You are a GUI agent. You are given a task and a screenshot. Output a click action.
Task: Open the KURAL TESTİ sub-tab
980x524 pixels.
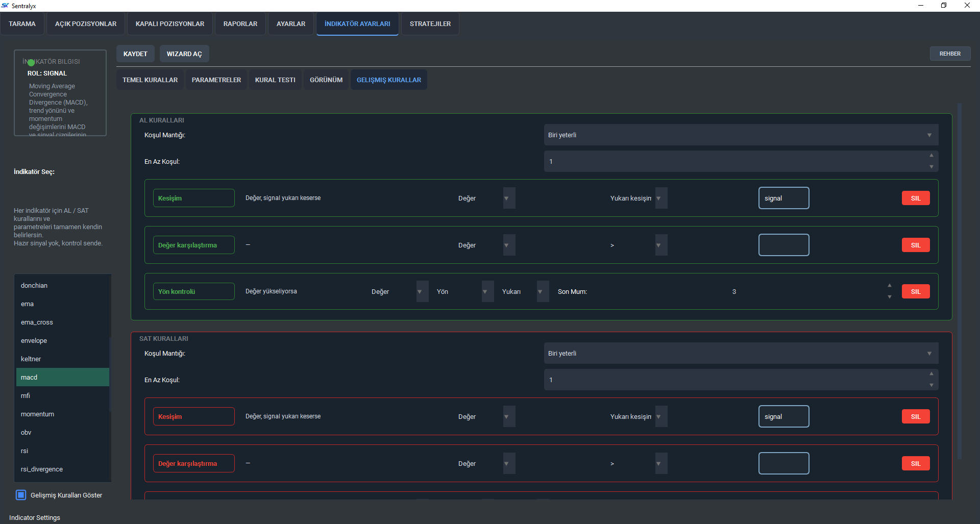pos(275,80)
